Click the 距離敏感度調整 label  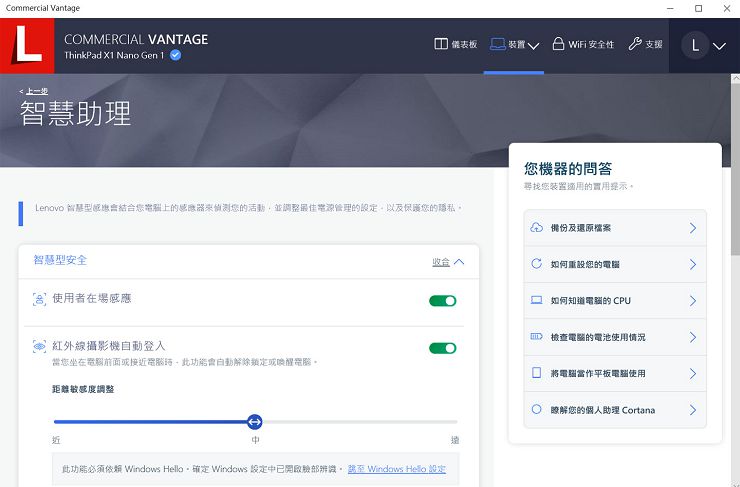pyautogui.click(x=83, y=389)
